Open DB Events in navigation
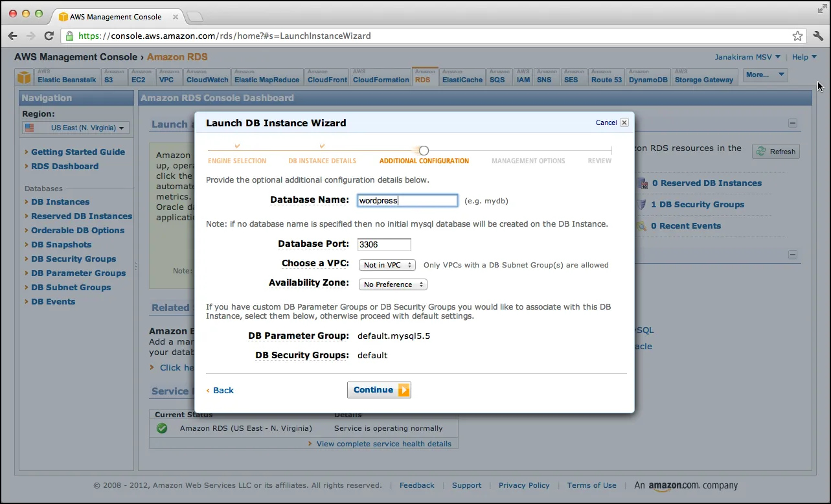Image resolution: width=831 pixels, height=504 pixels. tap(53, 302)
